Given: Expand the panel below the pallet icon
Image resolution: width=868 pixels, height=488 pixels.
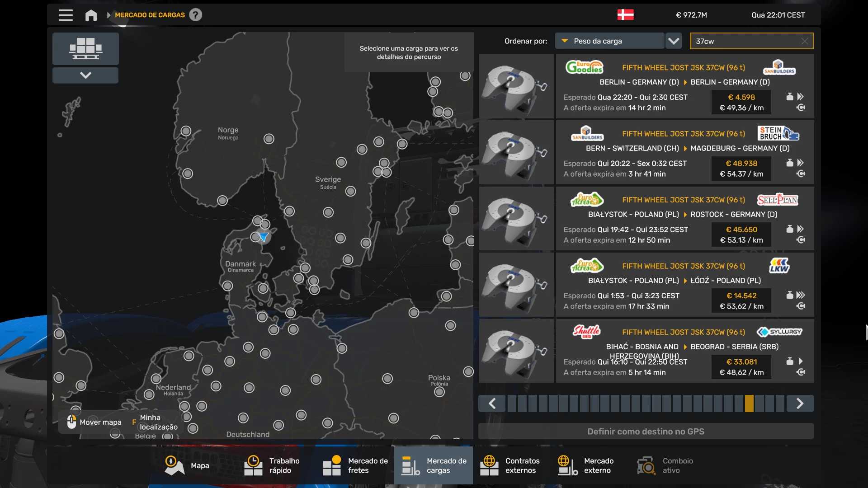Looking at the screenshot, I should 85,75.
